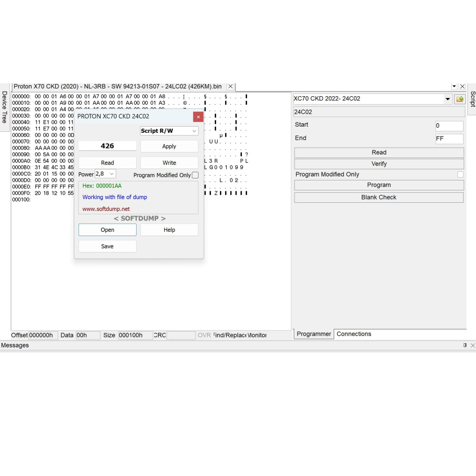Click Open in the SOFTDUMP dialog
Screen dimensions: 476x476
pos(108,230)
